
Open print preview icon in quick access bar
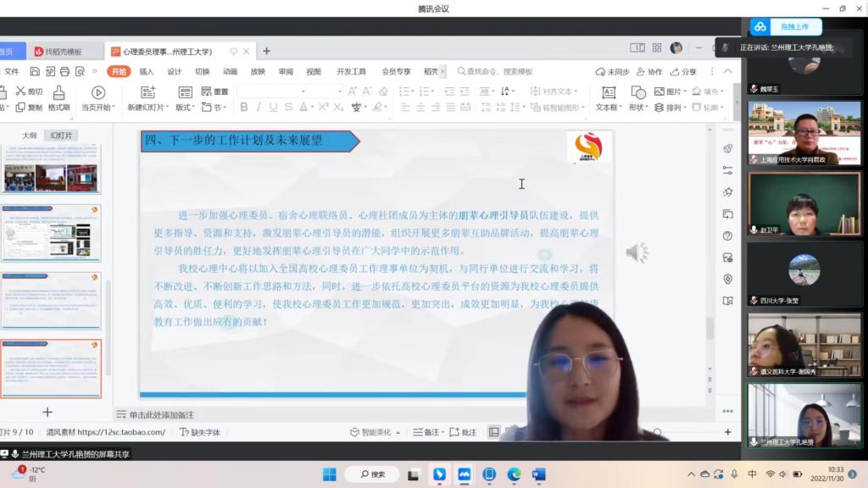[x=80, y=71]
